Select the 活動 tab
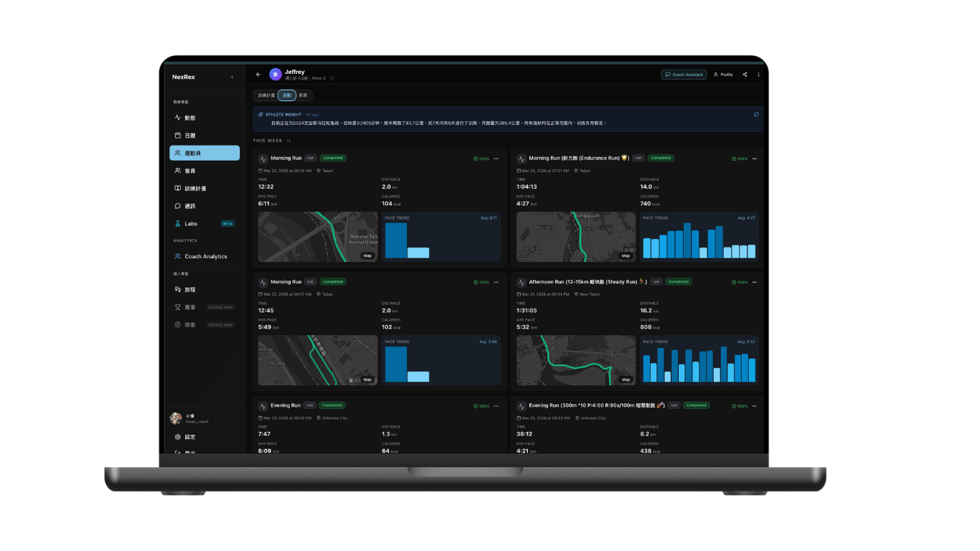Screen dimensions: 980x551 click(287, 95)
